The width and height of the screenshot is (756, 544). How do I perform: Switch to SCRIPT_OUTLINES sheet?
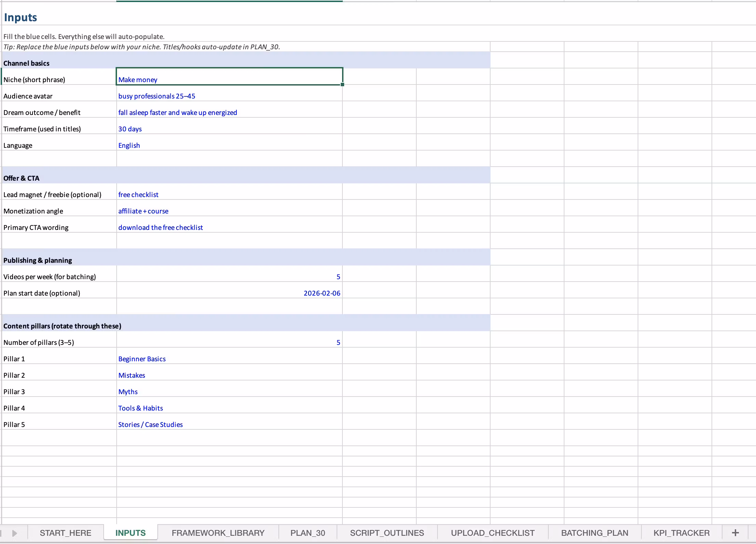click(387, 533)
